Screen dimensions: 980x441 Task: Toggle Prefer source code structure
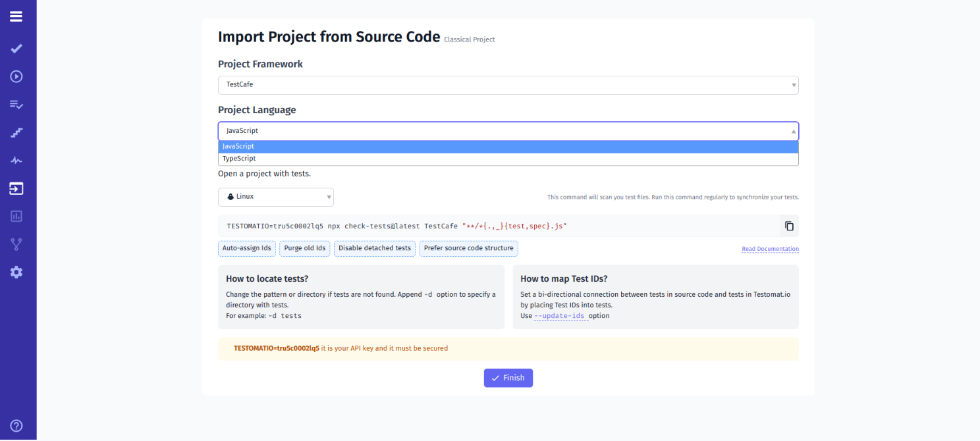point(468,248)
